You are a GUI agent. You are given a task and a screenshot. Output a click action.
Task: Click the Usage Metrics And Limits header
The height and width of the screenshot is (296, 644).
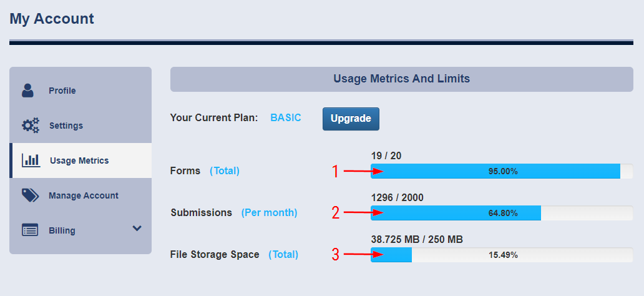click(402, 79)
